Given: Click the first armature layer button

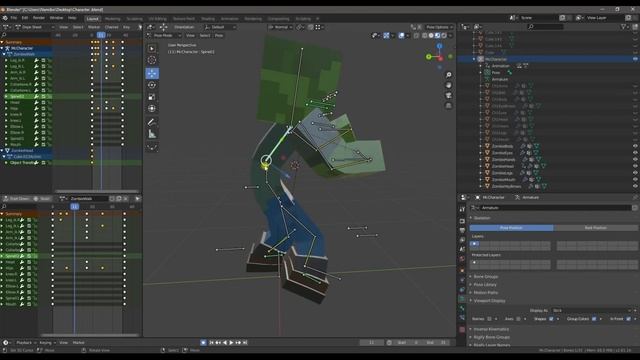Looking at the screenshot, I should click(x=474, y=244).
